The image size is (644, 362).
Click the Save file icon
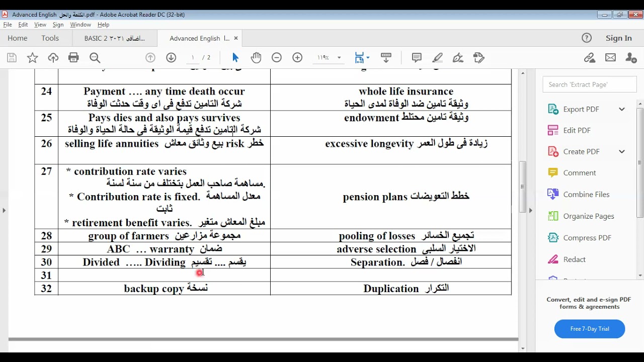coord(12,58)
